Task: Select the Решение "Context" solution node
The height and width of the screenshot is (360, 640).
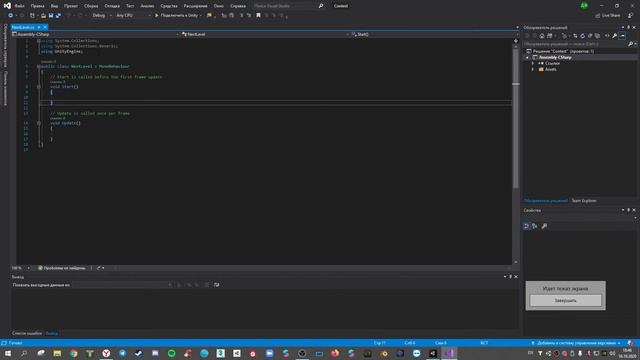Action: (x=563, y=51)
